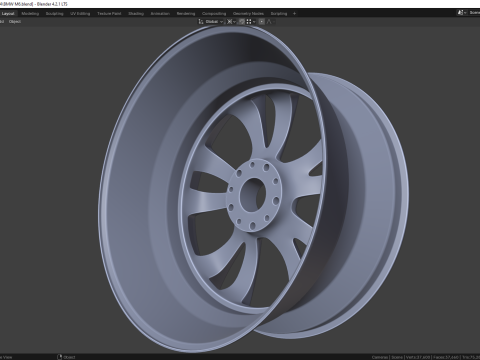Toggle snapping magnet button

[x=242, y=22]
